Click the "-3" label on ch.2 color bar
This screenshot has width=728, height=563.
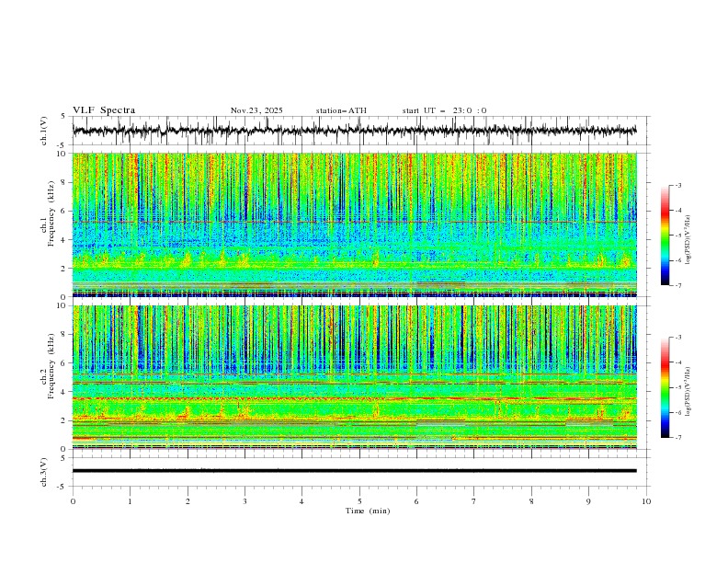[x=677, y=338]
